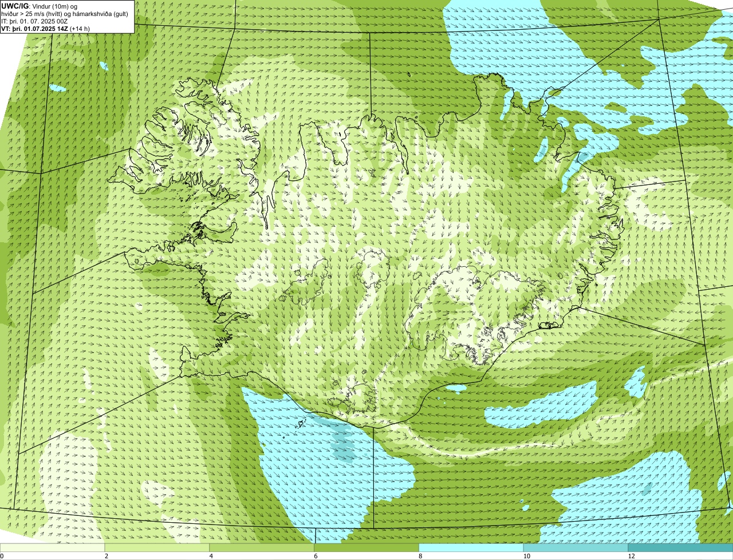Click the 'IT: þri. 01. 07. 2025 00Z' line
This screenshot has width=733, height=560.
pyautogui.click(x=34, y=21)
